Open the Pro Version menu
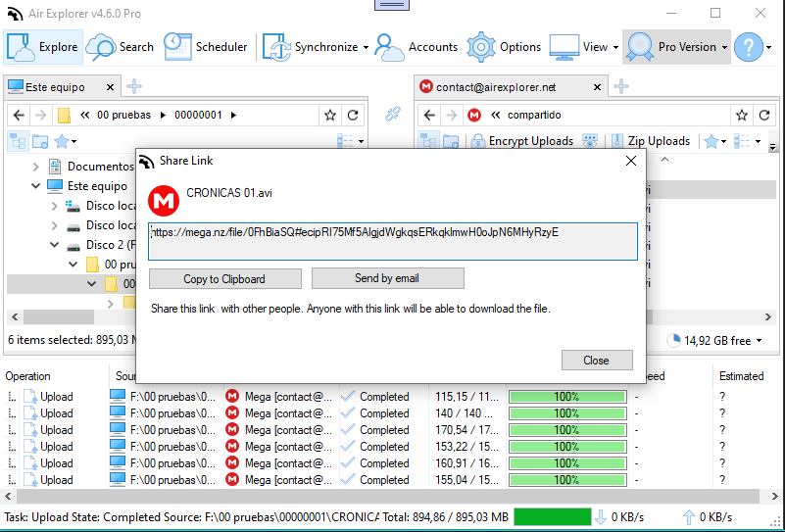Screen dimensions: 785x532 (676, 47)
